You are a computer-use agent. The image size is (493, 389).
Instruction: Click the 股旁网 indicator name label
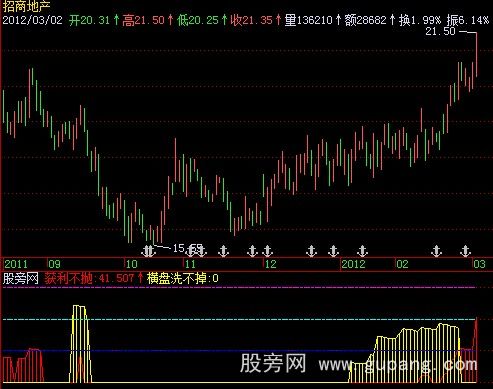(21, 278)
